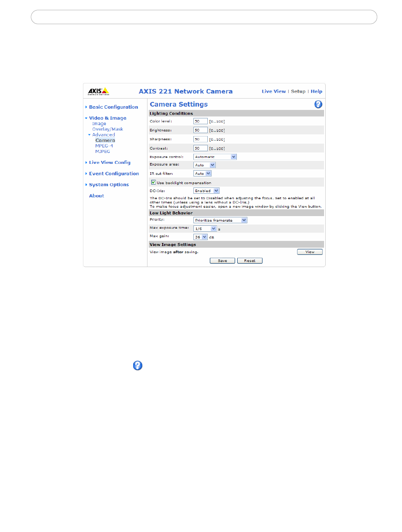Image resolution: width=402 pixels, height=532 pixels.
Task: Click the View button
Action: point(310,252)
